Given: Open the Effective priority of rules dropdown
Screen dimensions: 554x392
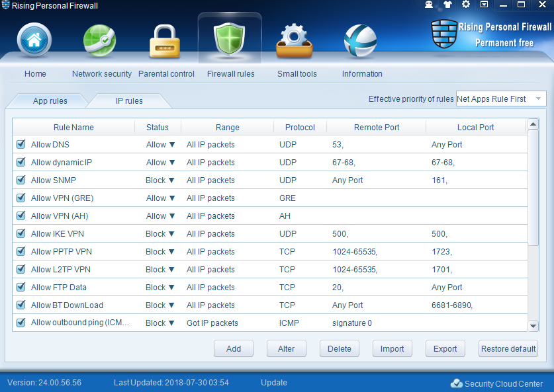Looking at the screenshot, I should pyautogui.click(x=501, y=98).
